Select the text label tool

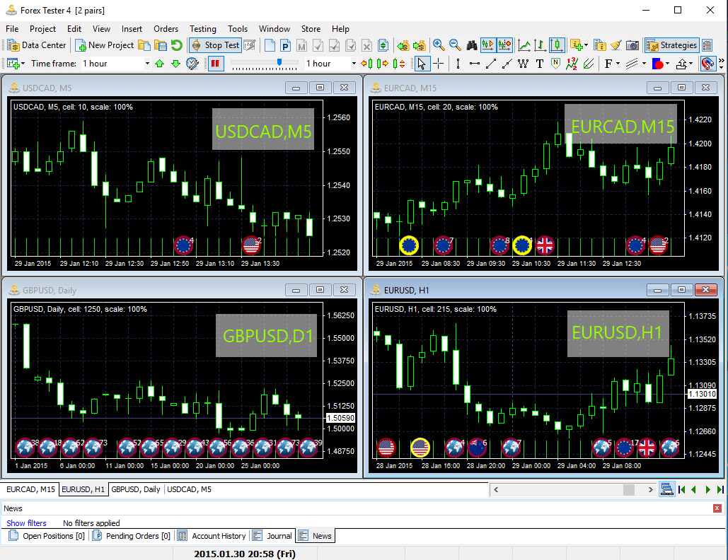pyautogui.click(x=539, y=64)
